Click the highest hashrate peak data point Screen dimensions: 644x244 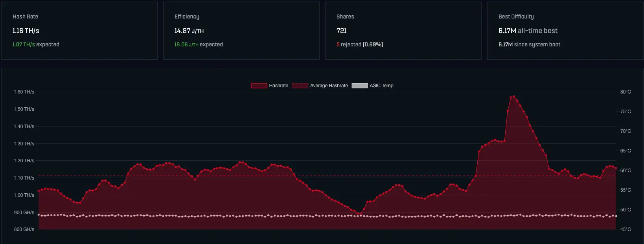point(514,96)
